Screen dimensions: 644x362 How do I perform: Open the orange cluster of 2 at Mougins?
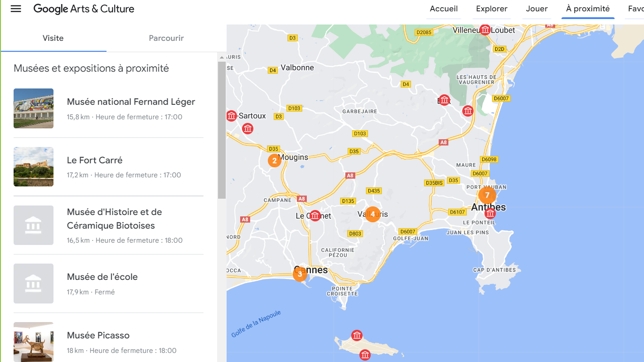(274, 161)
